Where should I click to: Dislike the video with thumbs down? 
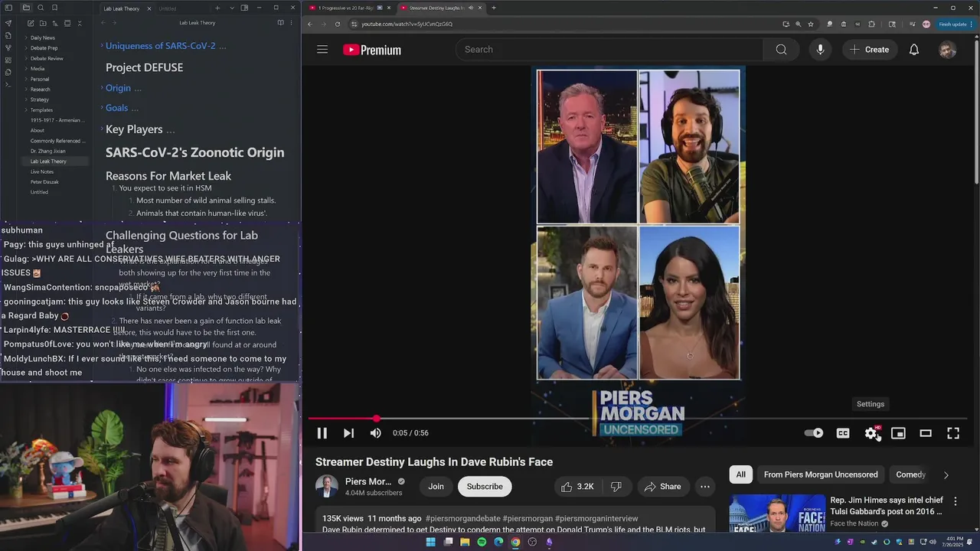pyautogui.click(x=616, y=487)
